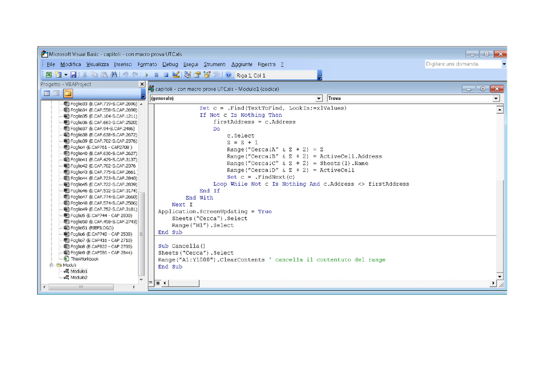
Task: Select ThisWorkbook in the project tree
Action: (x=84, y=259)
